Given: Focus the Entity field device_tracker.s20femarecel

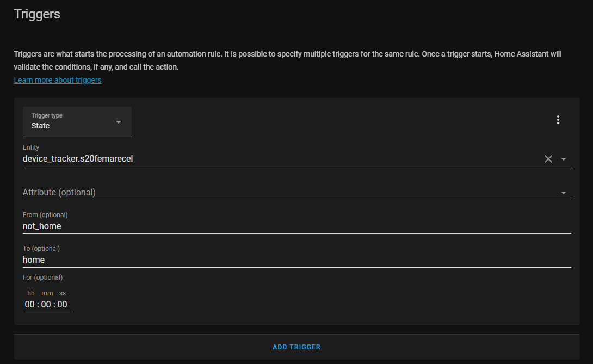Looking at the screenshot, I should click(x=272, y=159).
